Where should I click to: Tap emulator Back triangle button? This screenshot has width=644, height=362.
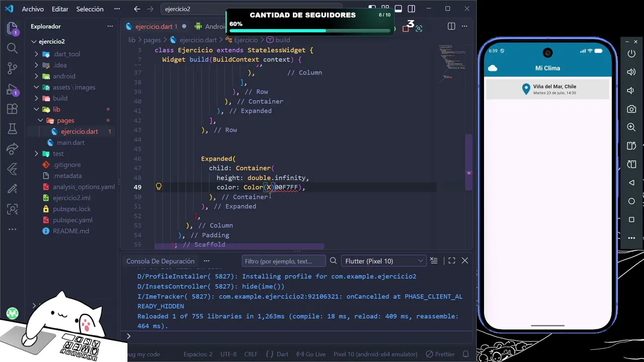631,183
